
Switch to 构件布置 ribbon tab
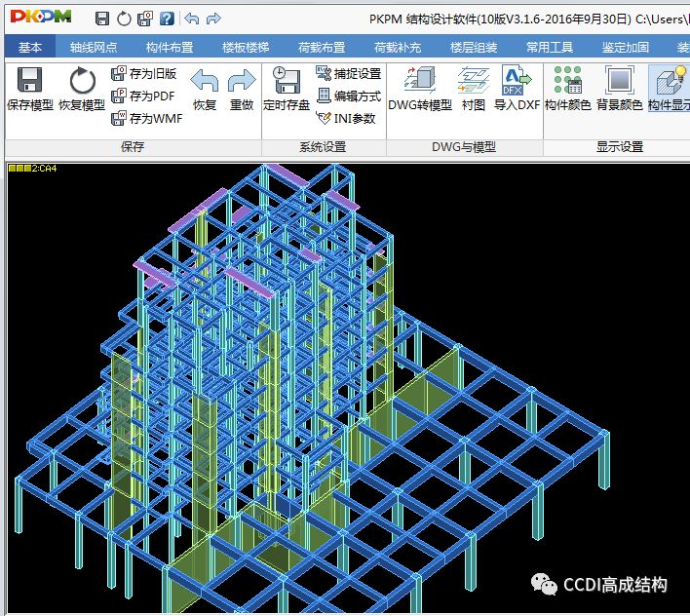tap(170, 47)
